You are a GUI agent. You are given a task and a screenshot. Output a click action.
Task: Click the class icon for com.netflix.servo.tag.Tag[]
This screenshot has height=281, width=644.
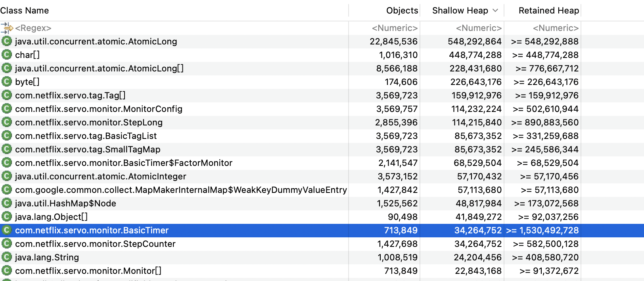(7, 95)
